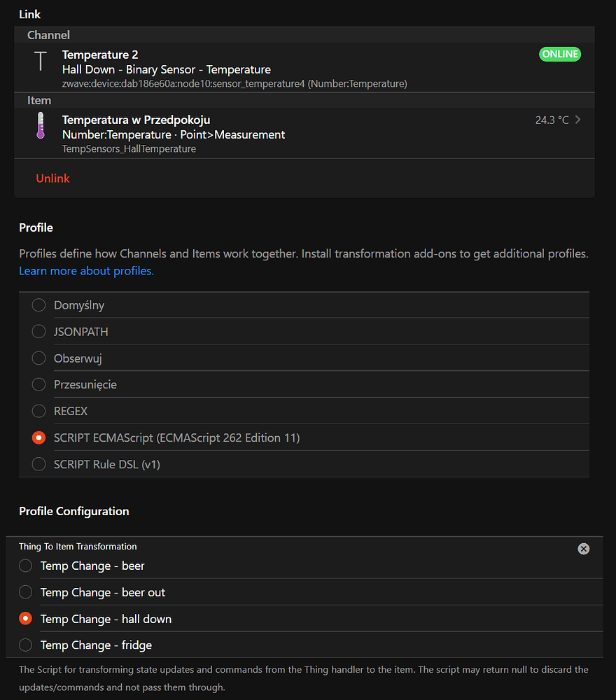
Task: Select the REGEX profile
Action: (38, 411)
